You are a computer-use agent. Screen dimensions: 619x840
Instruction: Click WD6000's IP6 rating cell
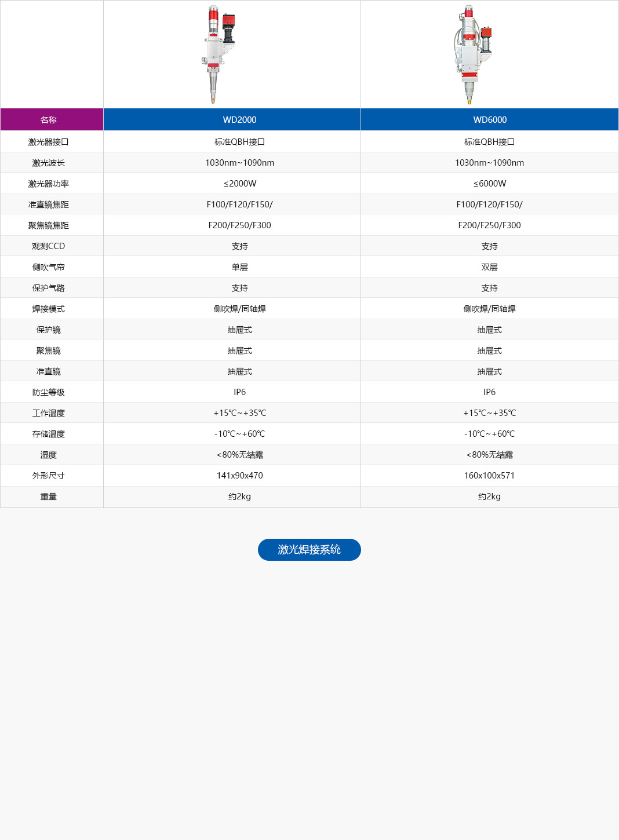click(490, 392)
